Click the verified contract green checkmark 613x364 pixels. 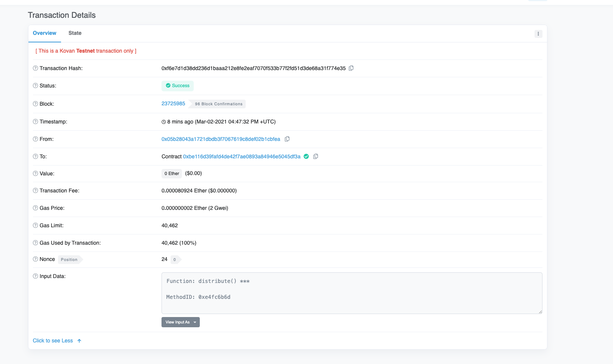(306, 156)
